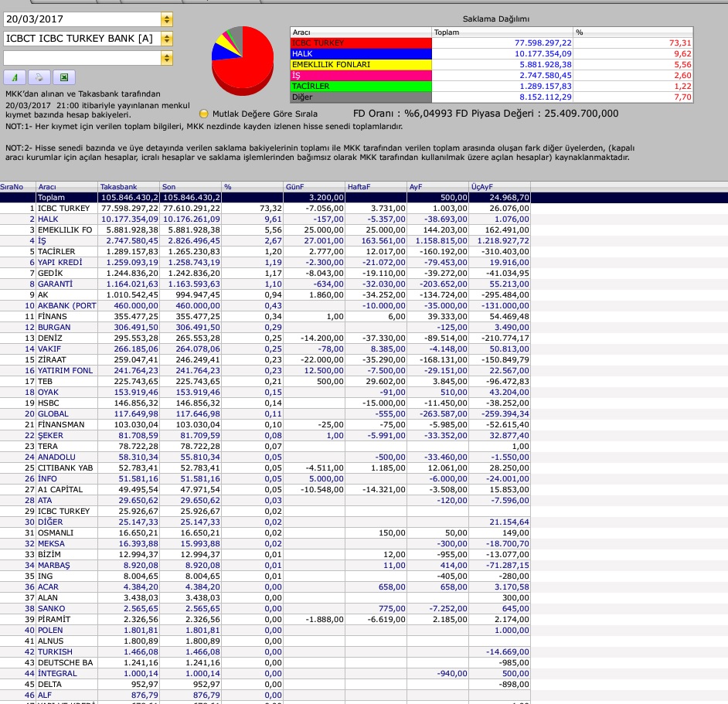Click the GünF value 27.001,00

pyautogui.click(x=324, y=240)
